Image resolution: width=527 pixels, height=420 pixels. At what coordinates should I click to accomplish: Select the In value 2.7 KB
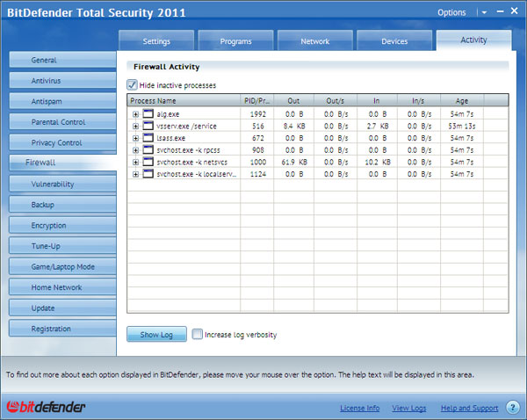pyautogui.click(x=378, y=127)
